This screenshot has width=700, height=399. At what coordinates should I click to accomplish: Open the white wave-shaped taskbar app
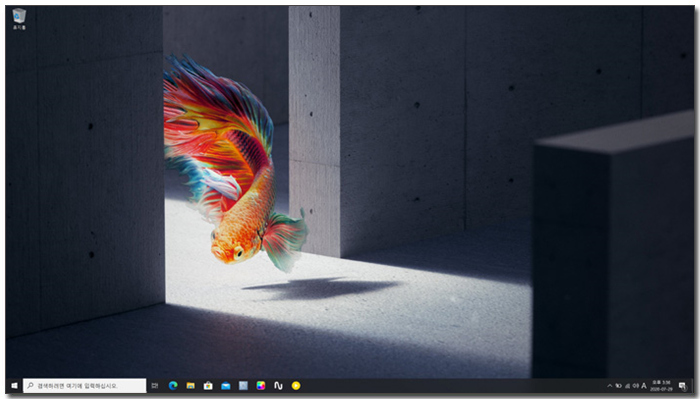click(x=278, y=386)
